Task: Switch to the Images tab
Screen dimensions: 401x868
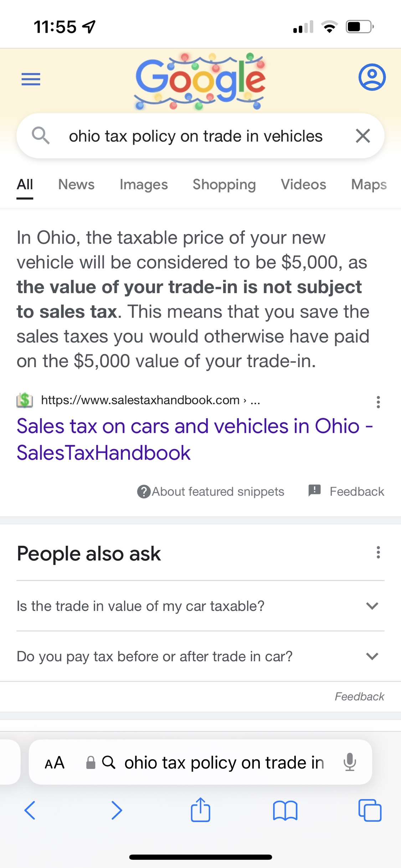Action: click(x=144, y=185)
